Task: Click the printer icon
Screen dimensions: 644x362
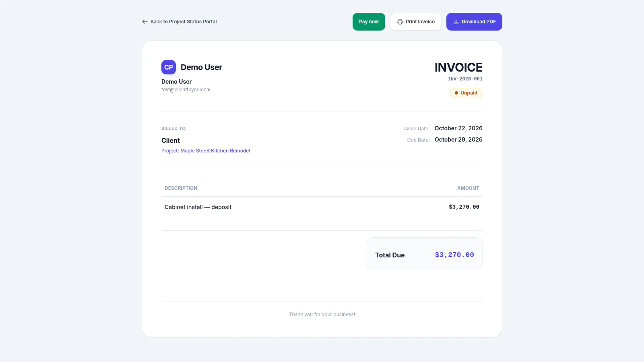Action: pos(400,22)
